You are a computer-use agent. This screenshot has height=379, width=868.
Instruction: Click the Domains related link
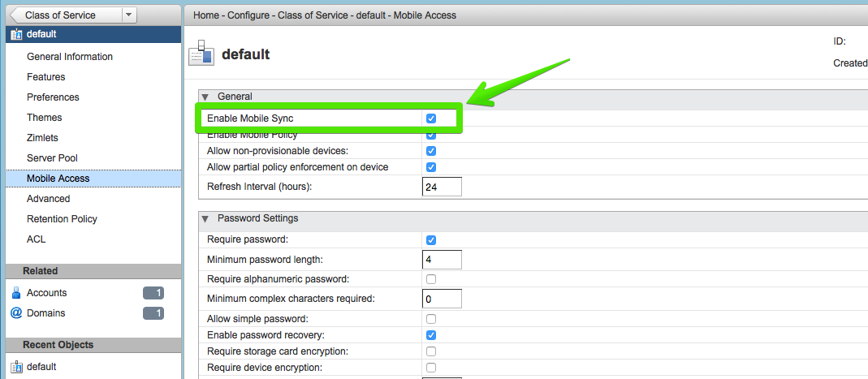click(x=45, y=313)
